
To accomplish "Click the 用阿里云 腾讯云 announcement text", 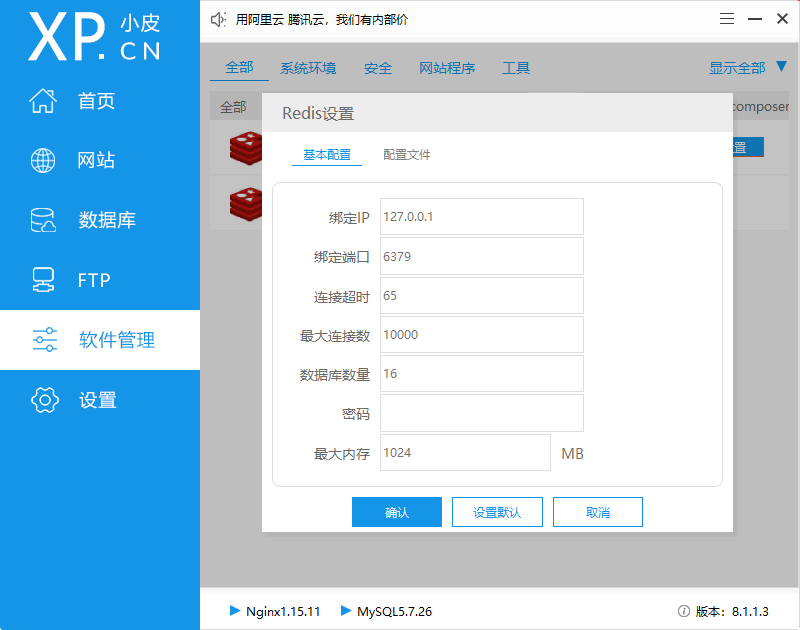I will click(x=321, y=20).
